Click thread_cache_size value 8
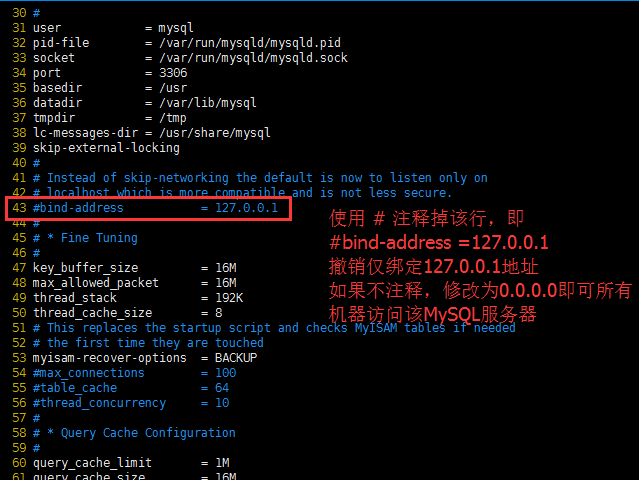Viewport: 639px width, 480px height. tap(219, 313)
